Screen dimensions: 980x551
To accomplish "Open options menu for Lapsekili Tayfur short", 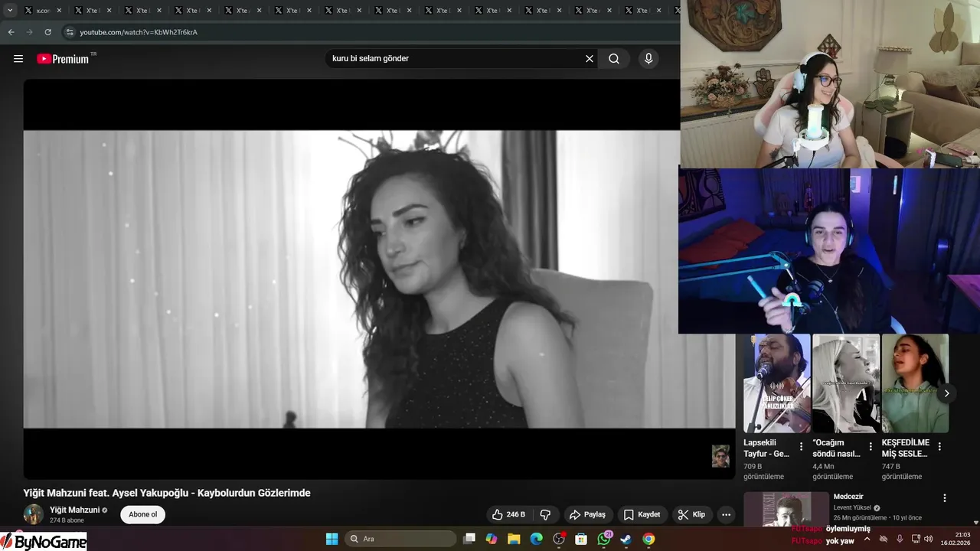I will tap(802, 446).
